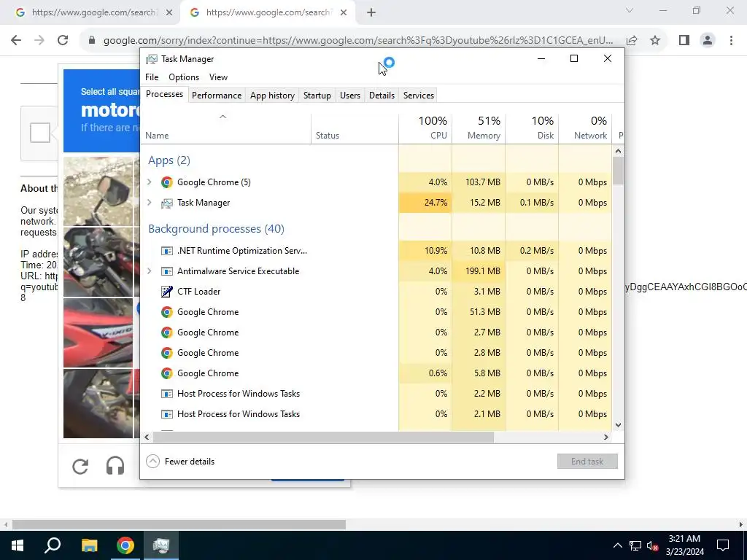Open Chrome three-dot menu

coord(731,40)
